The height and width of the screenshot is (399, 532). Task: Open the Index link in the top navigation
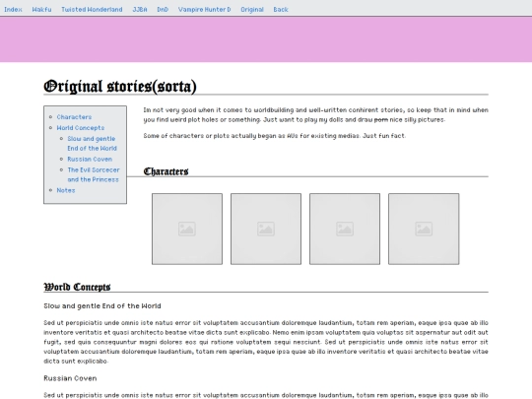tap(13, 10)
